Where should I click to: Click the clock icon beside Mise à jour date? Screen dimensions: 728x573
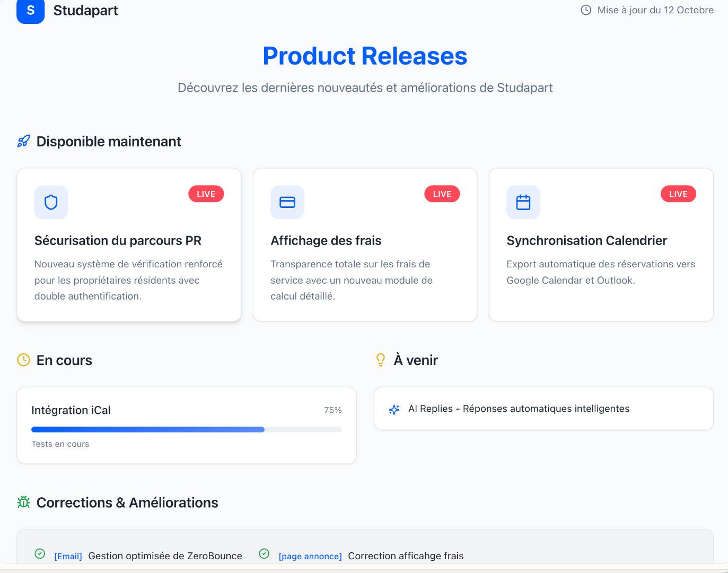point(586,10)
